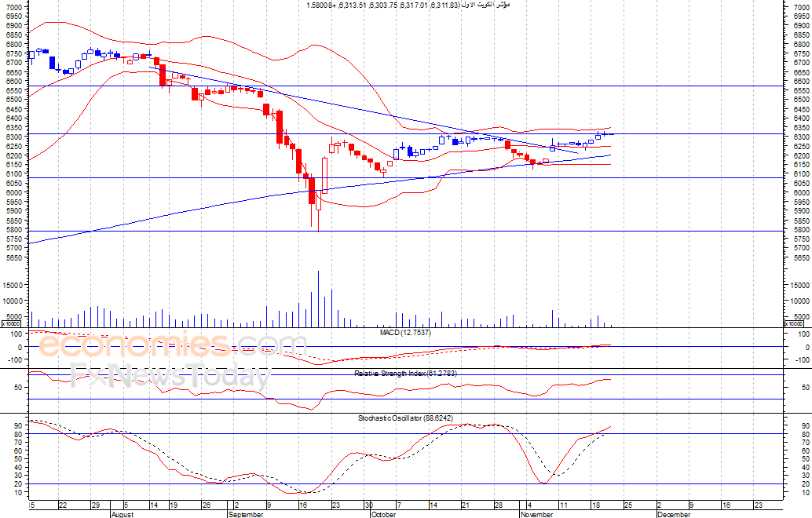
Task: Click date label 11 on time axis
Action: (x=563, y=505)
